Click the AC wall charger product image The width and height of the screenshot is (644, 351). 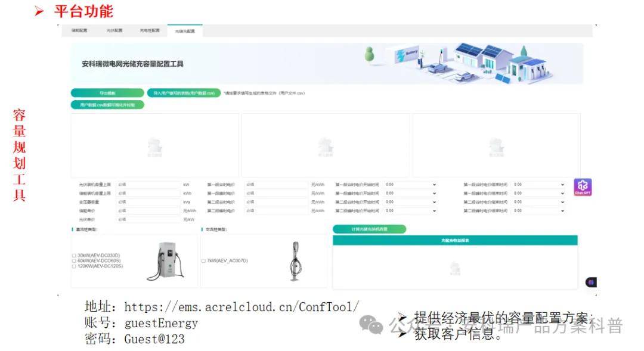295,261
